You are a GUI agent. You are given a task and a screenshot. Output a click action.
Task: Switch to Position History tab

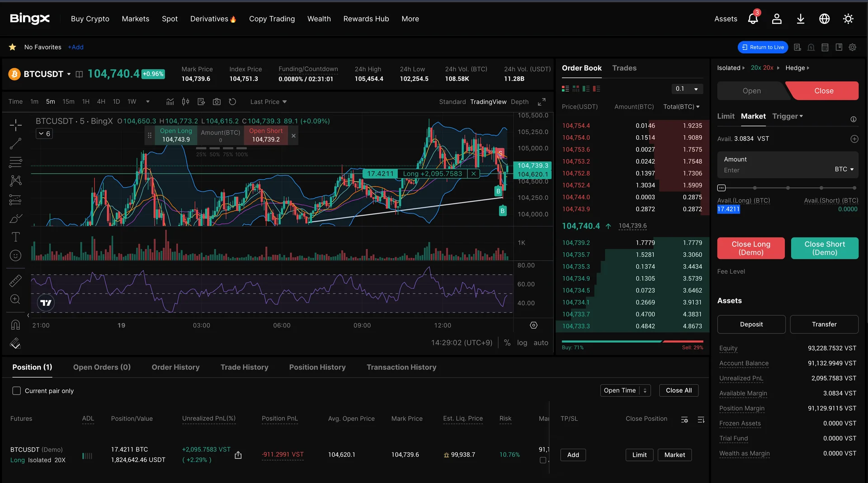(x=317, y=367)
